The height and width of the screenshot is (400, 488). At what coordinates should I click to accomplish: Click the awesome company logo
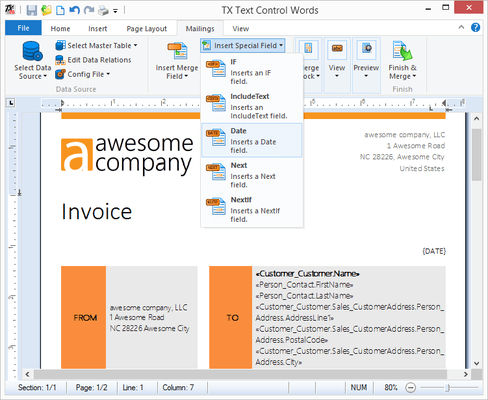pos(127,155)
